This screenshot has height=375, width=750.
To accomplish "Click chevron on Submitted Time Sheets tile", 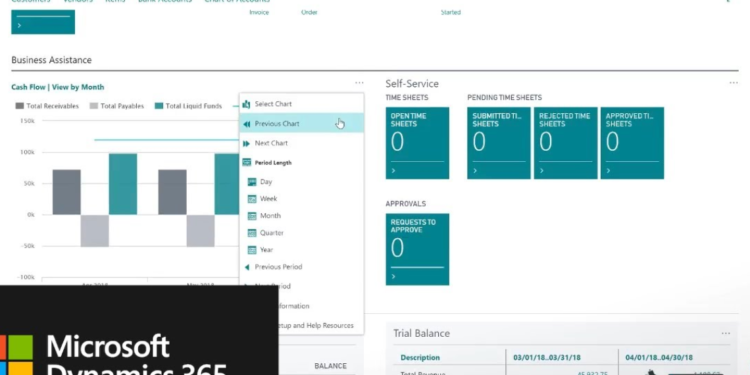I will pos(475,171).
